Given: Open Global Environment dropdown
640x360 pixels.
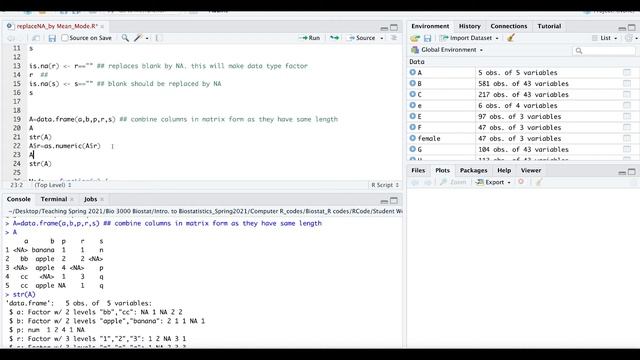Looking at the screenshot, I should click(x=447, y=50).
